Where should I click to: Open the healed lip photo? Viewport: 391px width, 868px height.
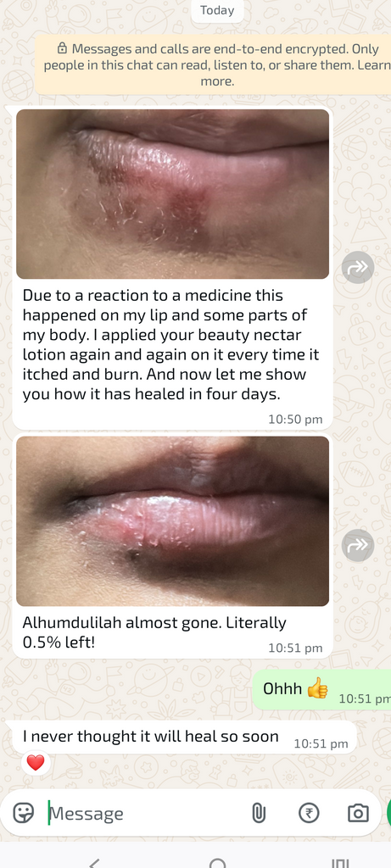click(x=172, y=521)
